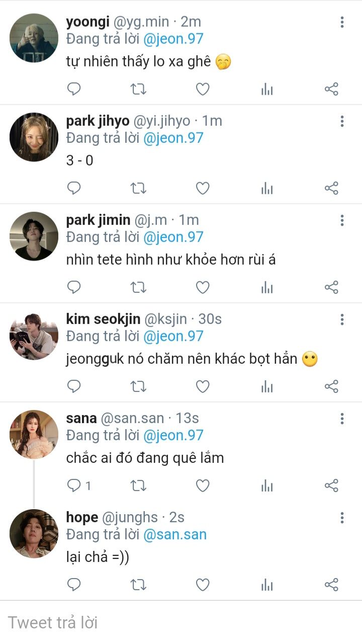The image size is (362, 644).
Task: Open kim seokjin's profile name
Action: tap(103, 319)
